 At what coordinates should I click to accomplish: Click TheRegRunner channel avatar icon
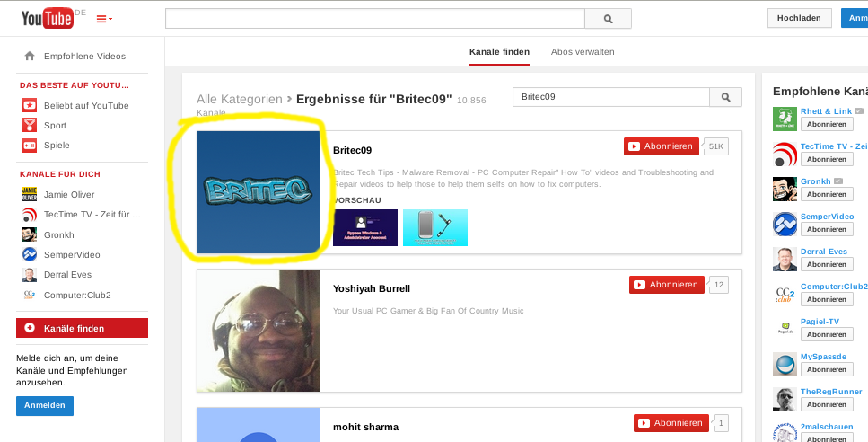785,400
